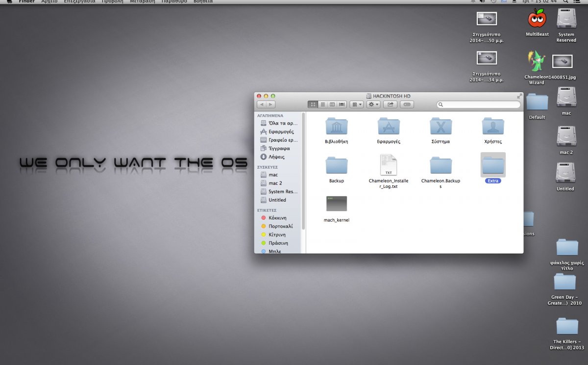
Task: Open Γραφείο ερ... in the sidebar
Action: pyautogui.click(x=279, y=140)
